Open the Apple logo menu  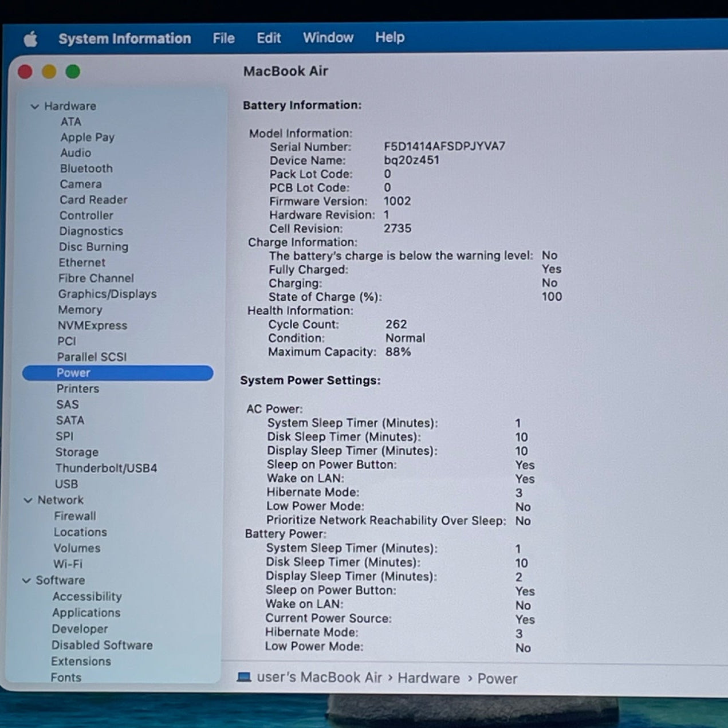pos(30,39)
